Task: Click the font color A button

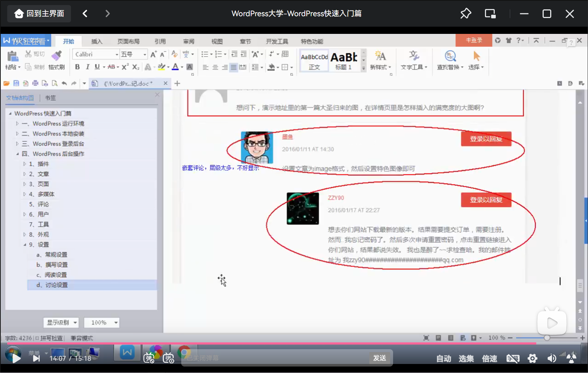Action: (x=175, y=67)
